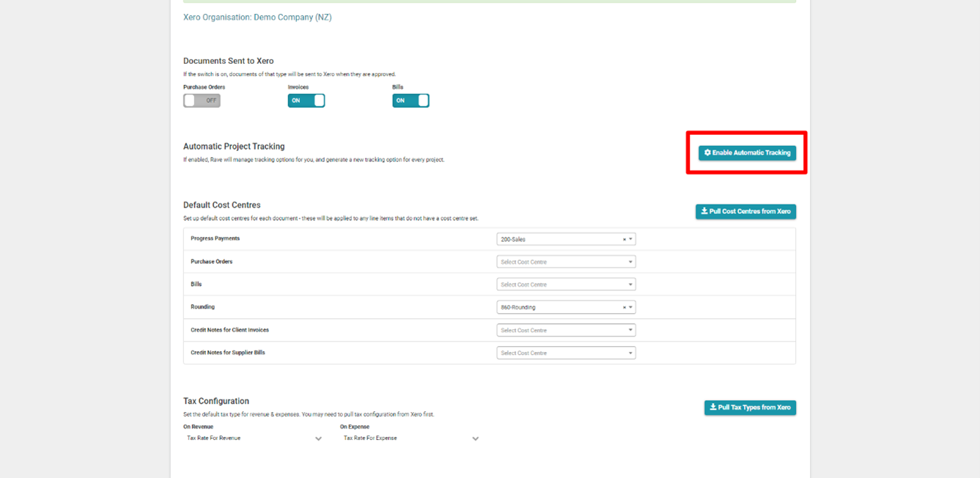Click inside the Rounding cost centre field

(557, 306)
